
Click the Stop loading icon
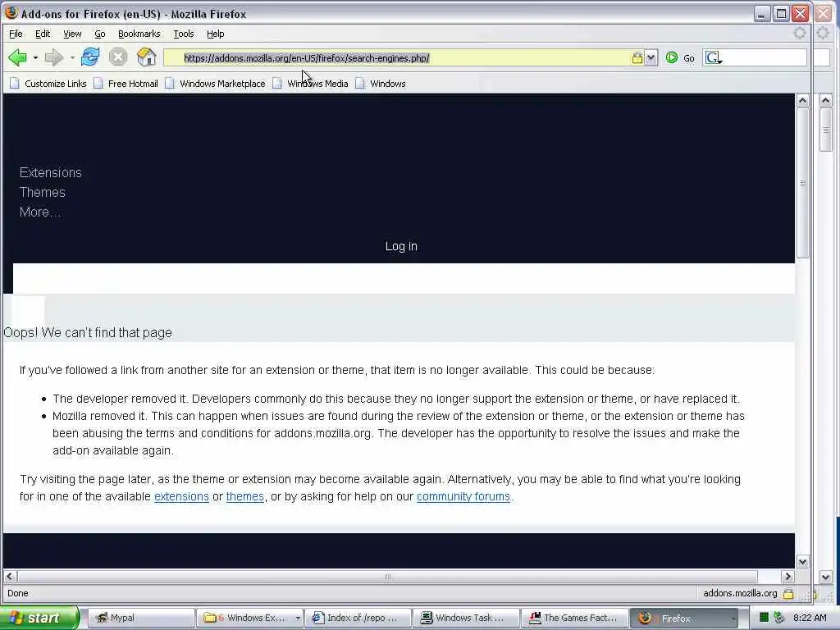[118, 57]
